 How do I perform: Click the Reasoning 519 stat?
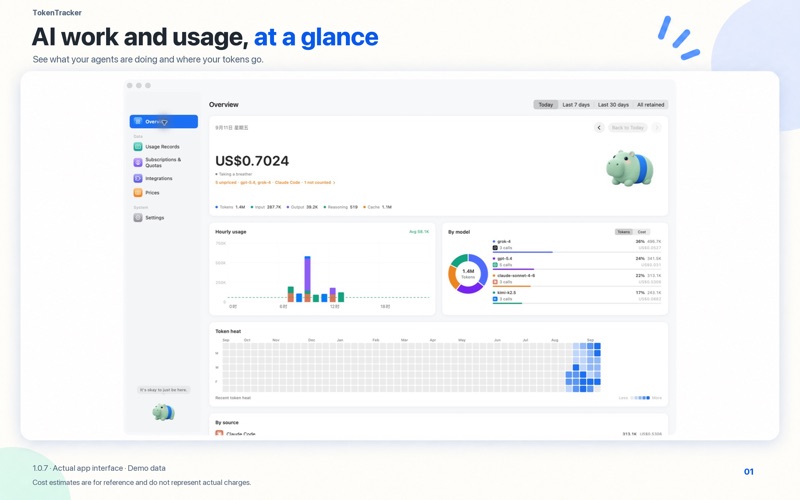point(340,207)
